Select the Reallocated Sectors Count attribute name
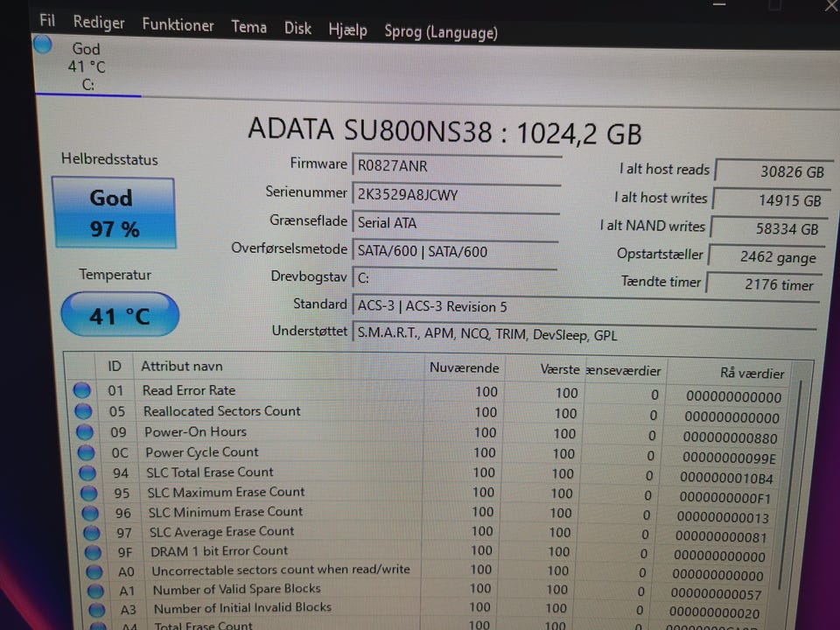The width and height of the screenshot is (840, 630). 221,411
